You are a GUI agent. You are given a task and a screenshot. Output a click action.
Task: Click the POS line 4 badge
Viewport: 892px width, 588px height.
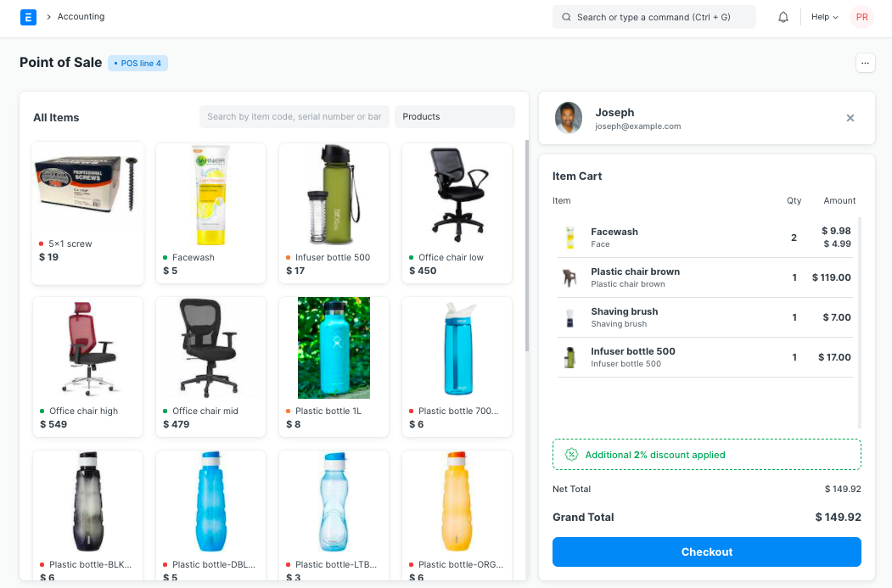[137, 63]
